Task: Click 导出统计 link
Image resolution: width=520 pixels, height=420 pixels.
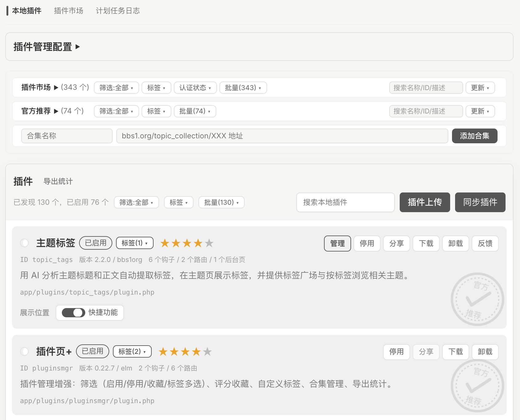Action: (x=58, y=181)
